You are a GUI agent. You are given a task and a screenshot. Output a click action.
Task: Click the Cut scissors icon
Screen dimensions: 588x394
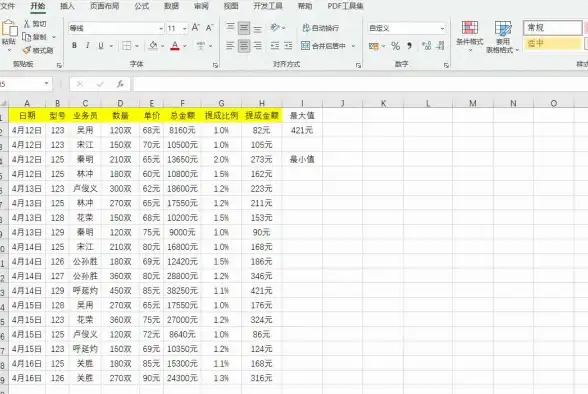pyautogui.click(x=27, y=24)
